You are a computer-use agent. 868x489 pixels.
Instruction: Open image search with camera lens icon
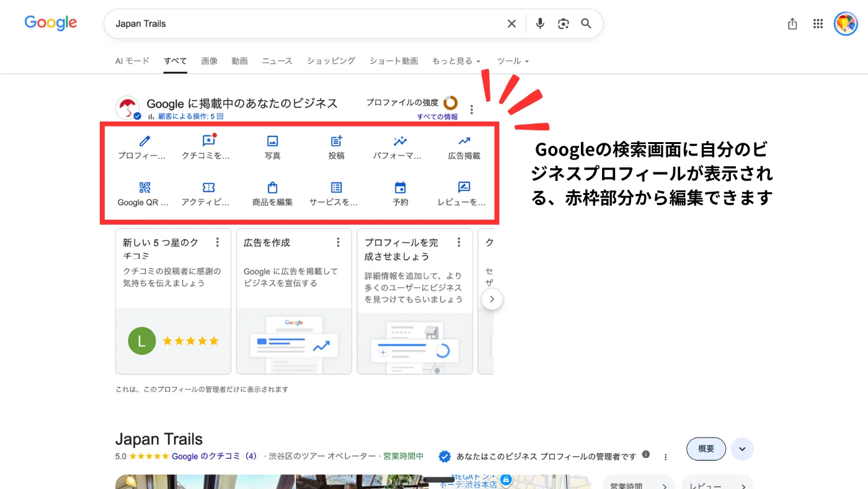(563, 24)
